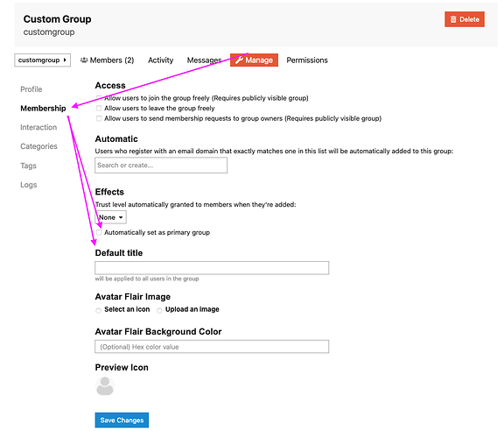Focus the email domain Search or create box
The image size is (504, 438).
click(x=161, y=165)
